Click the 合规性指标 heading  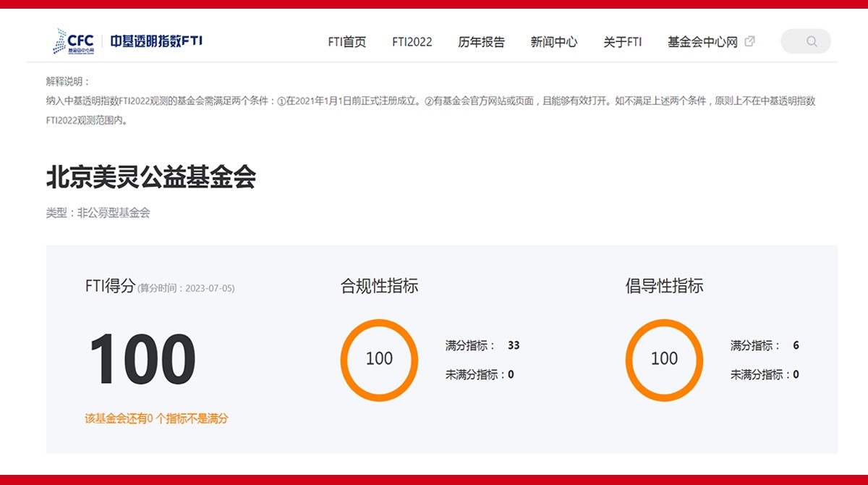point(380,286)
